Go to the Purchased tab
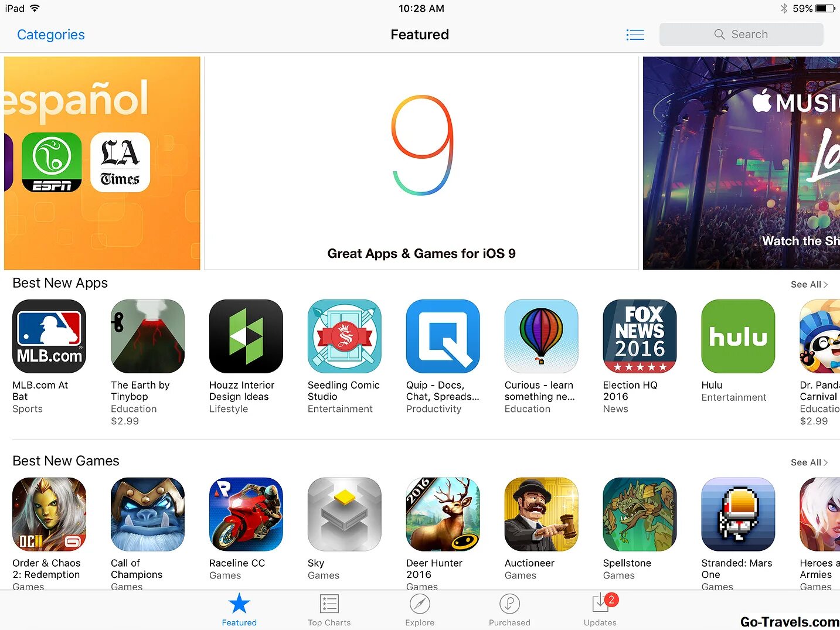Viewport: 840px width, 630px height. (x=509, y=610)
